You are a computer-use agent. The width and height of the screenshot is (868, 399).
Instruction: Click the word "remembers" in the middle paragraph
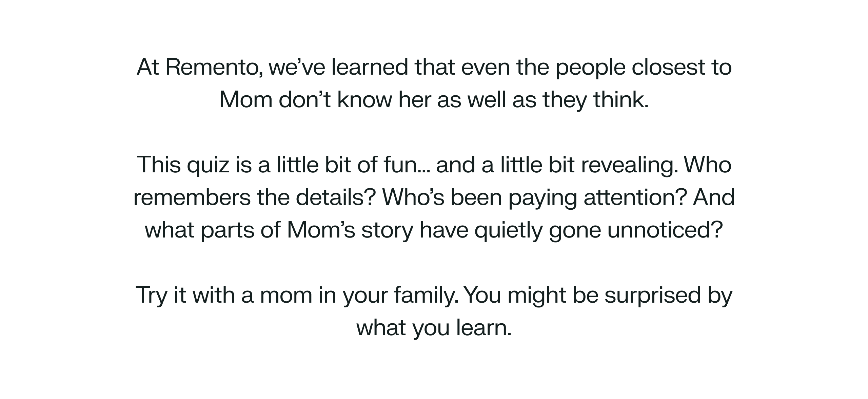[x=192, y=197]
